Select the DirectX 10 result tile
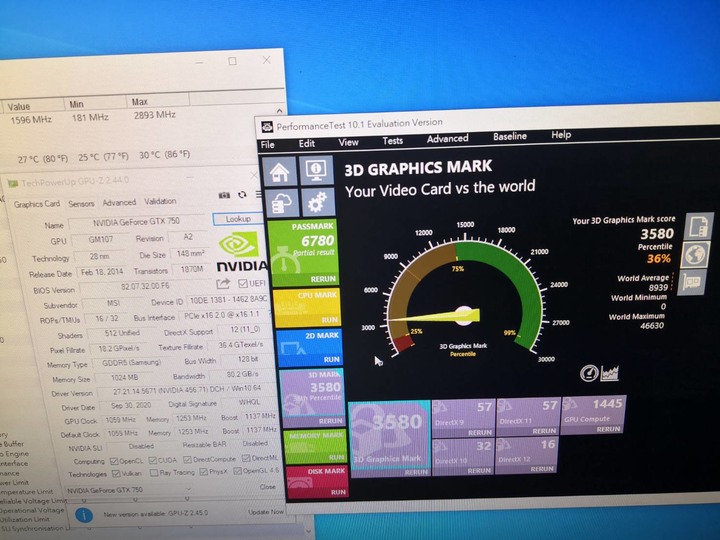 pos(463,456)
